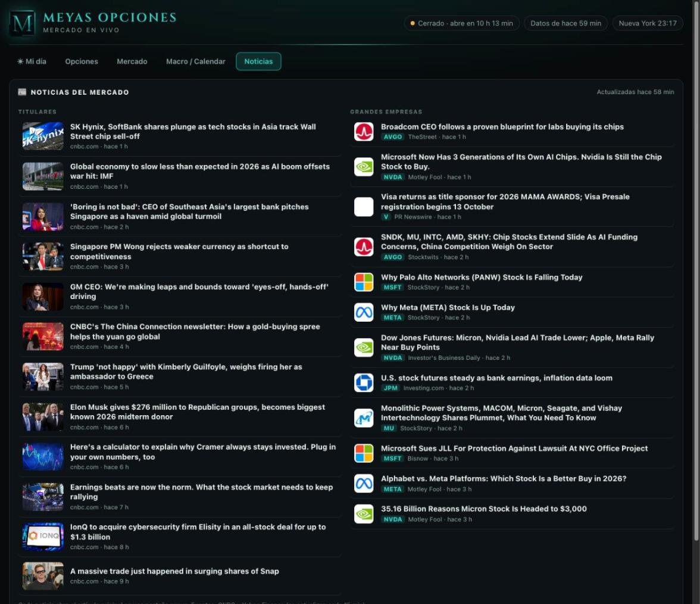The width and height of the screenshot is (700, 604).
Task: Select the Mercado tab
Action: click(x=132, y=62)
